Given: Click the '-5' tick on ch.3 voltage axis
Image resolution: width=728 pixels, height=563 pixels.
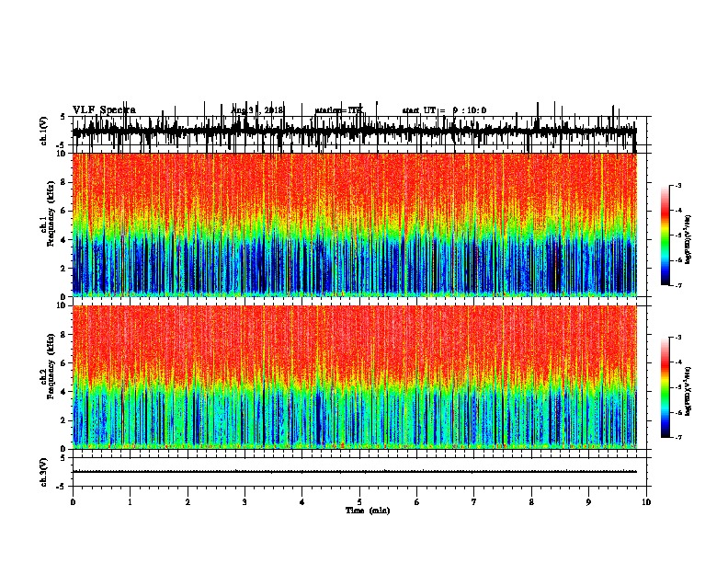Looking at the screenshot, I should pos(61,487).
